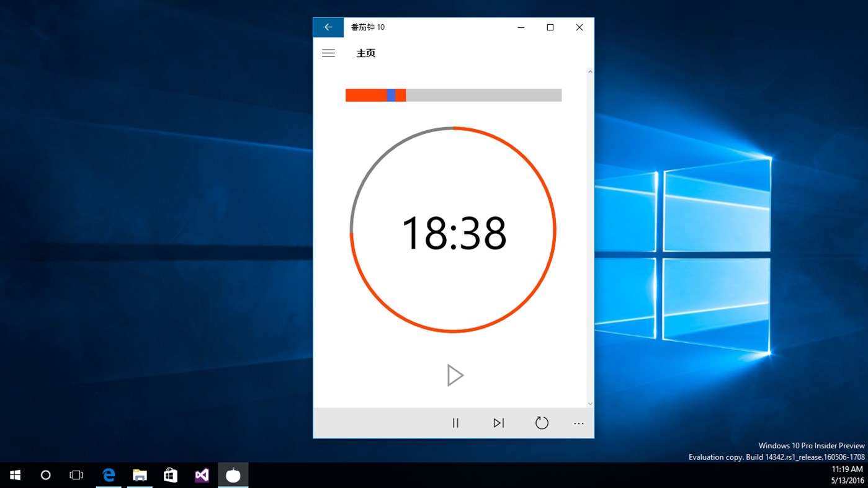Click the skip-to-next-session icon
This screenshot has width=868, height=488.
498,422
